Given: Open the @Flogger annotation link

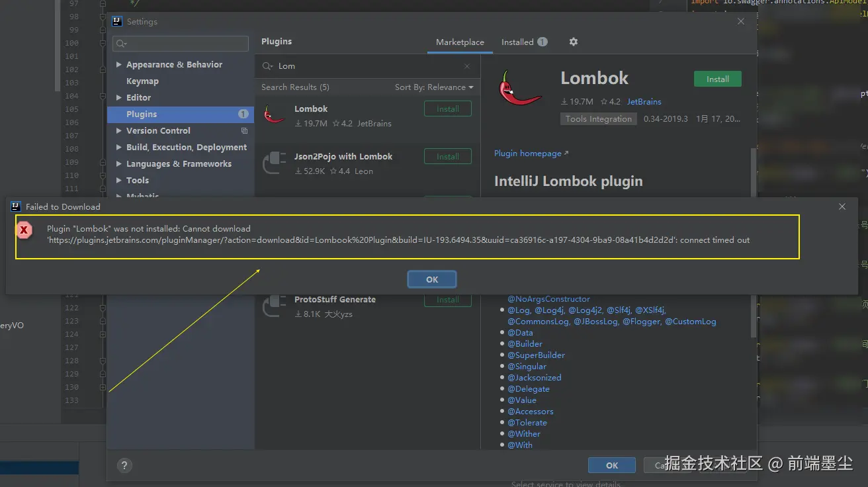Looking at the screenshot, I should (x=641, y=322).
